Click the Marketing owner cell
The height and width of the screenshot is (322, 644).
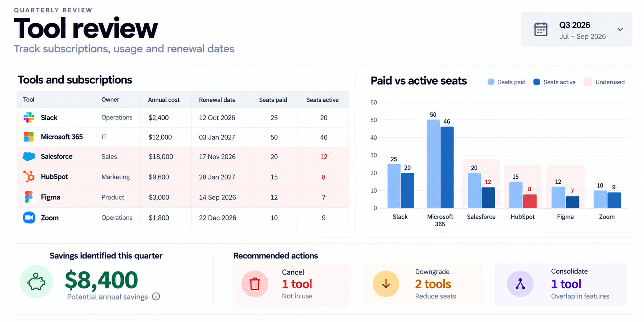116,177
